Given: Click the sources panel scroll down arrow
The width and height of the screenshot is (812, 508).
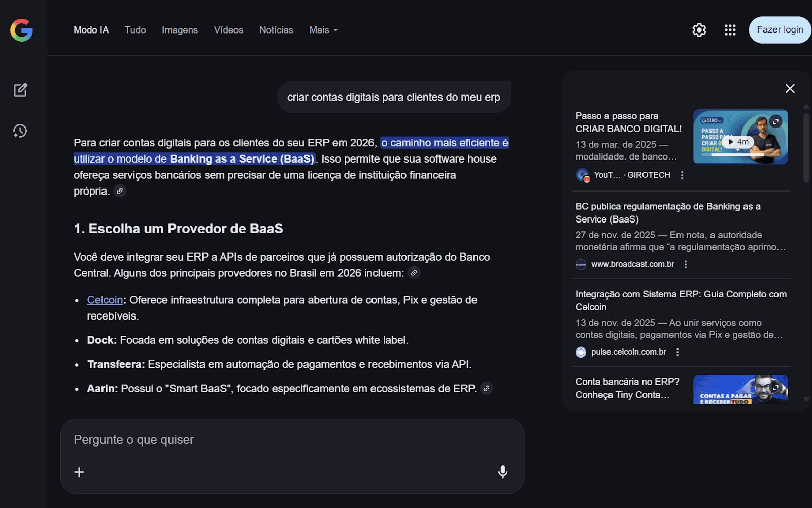Looking at the screenshot, I should [806, 400].
